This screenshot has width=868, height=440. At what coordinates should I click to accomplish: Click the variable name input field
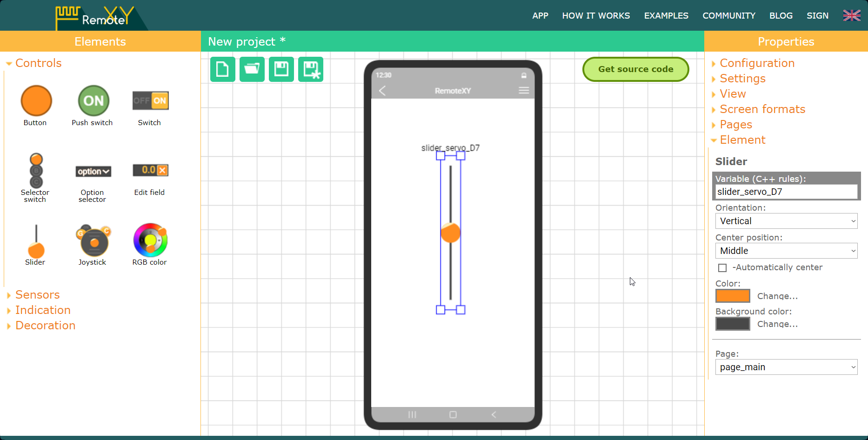click(786, 192)
